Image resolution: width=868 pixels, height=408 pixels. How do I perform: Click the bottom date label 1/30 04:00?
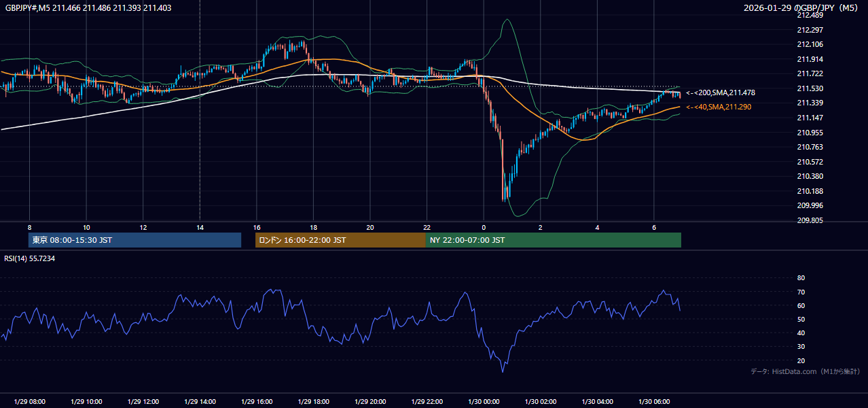(x=597, y=401)
